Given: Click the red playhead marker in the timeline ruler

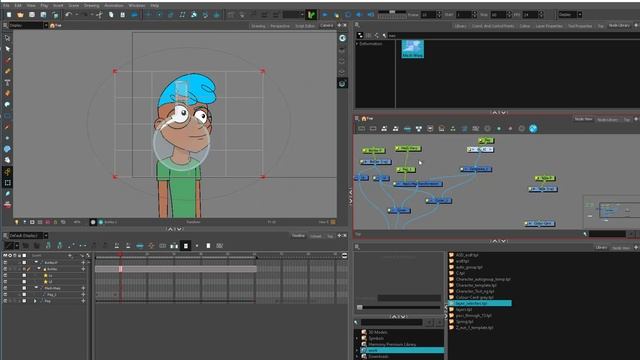Looking at the screenshot, I should pyautogui.click(x=120, y=254).
